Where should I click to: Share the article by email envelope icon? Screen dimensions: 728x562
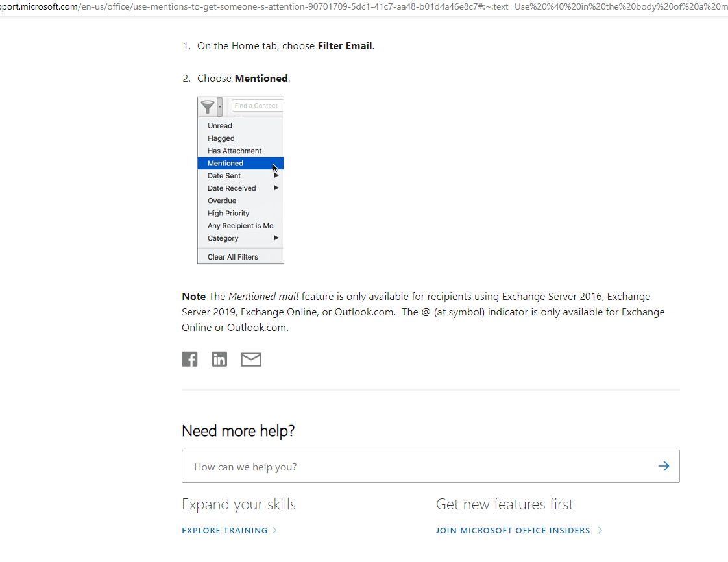[251, 360]
